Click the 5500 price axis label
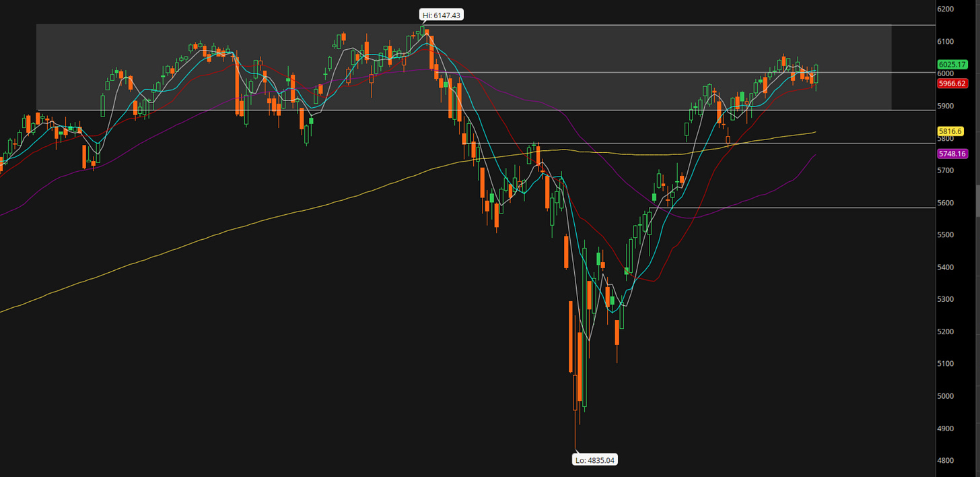Viewport: 980px width, 477px height. [946, 235]
